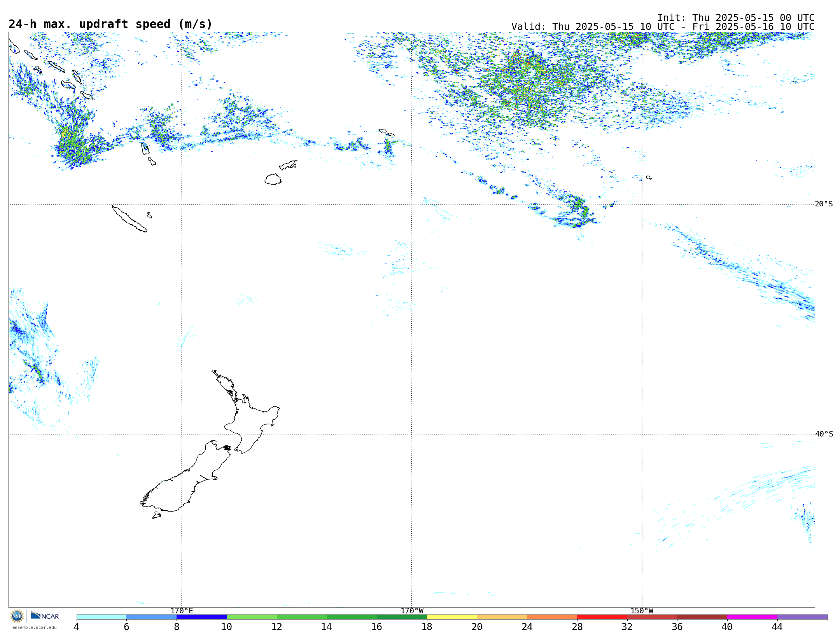Screen dimensions: 840x632
Task: Click colorbar tick label 4
Action: (x=77, y=627)
